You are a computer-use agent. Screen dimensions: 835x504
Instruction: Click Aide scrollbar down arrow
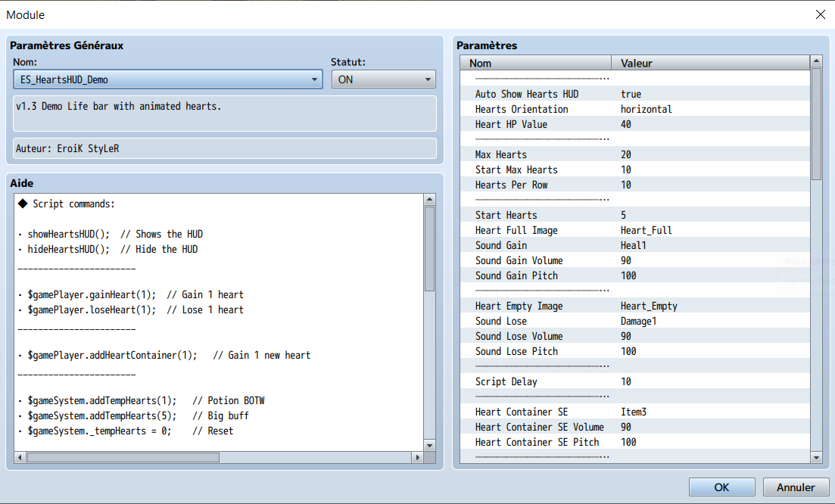(x=430, y=446)
